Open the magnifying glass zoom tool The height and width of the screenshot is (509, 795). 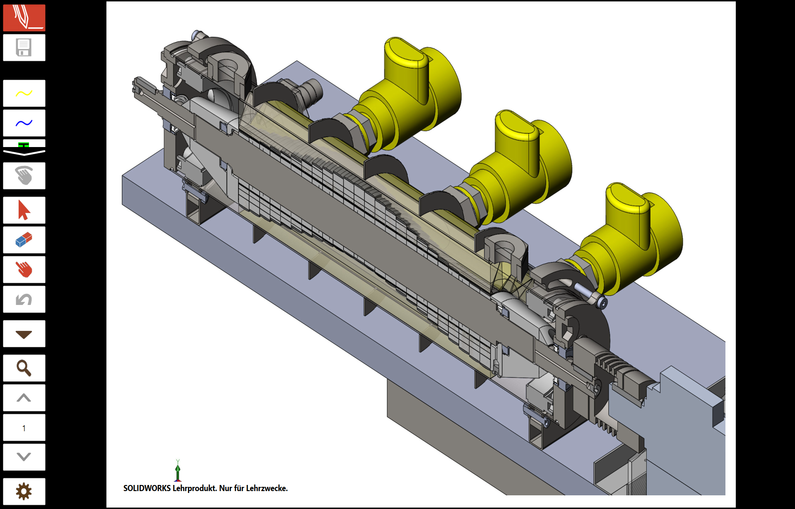tap(24, 368)
